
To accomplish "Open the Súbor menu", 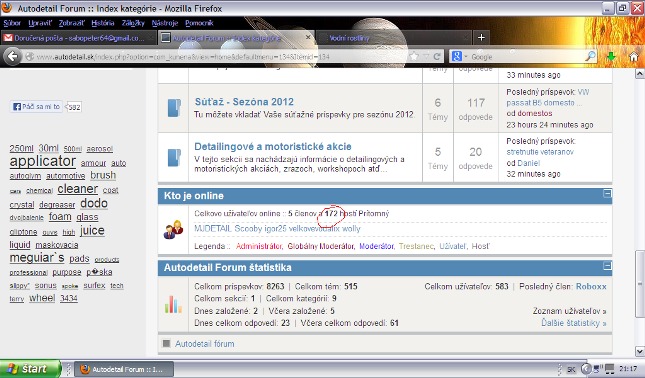I will 12,23.
